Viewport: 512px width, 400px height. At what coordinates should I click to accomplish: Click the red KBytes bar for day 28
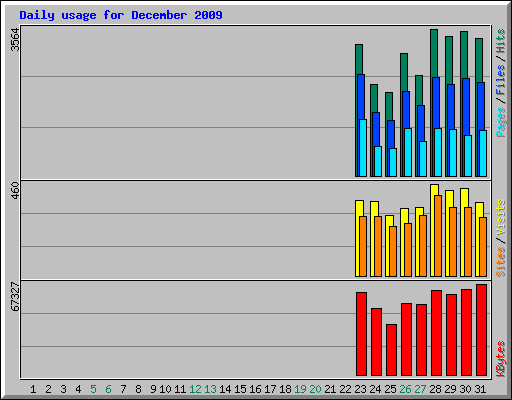(436, 333)
